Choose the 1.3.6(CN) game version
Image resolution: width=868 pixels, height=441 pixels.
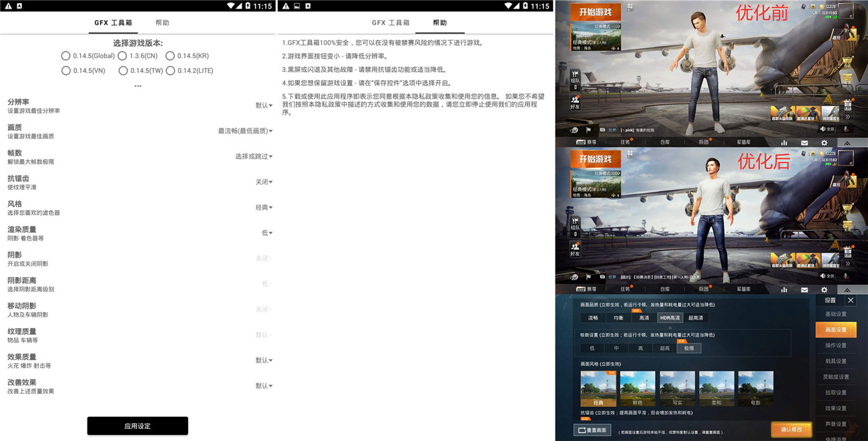123,55
